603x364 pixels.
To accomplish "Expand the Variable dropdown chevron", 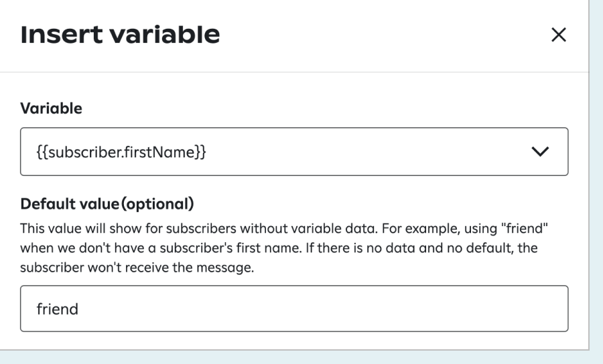I will tap(539, 152).
